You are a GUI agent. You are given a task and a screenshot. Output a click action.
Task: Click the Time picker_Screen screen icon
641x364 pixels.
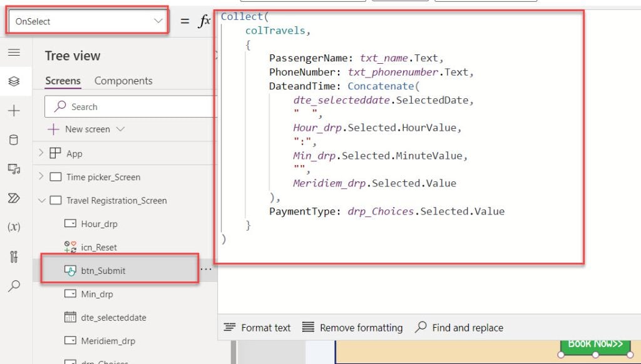[55, 177]
